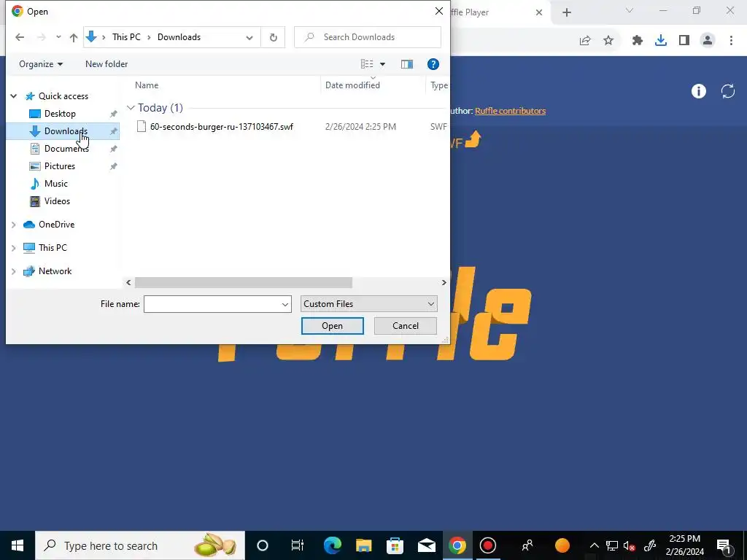Open File Explorer from taskbar
This screenshot has width=747, height=560.
tap(363, 545)
